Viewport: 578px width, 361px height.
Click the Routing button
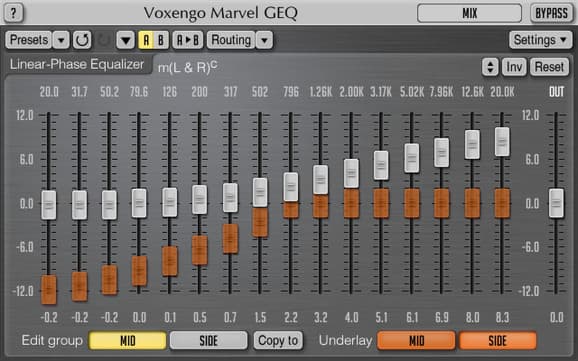pyautogui.click(x=231, y=40)
